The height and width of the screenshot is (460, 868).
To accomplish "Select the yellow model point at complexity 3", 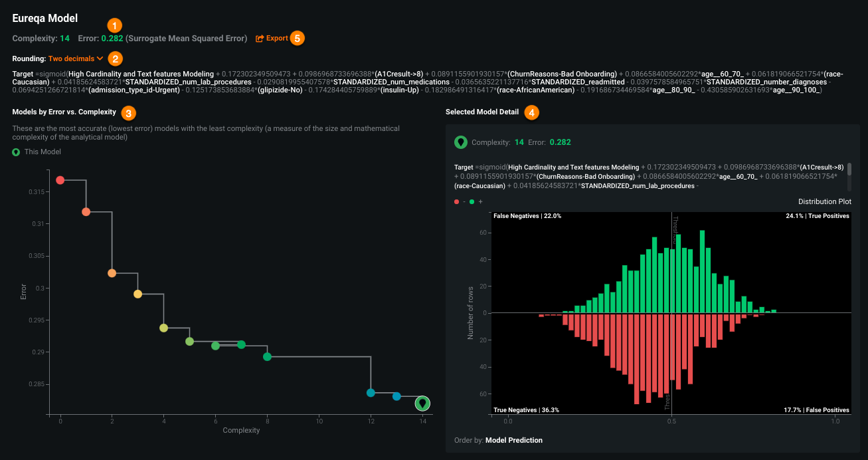I will (137, 294).
